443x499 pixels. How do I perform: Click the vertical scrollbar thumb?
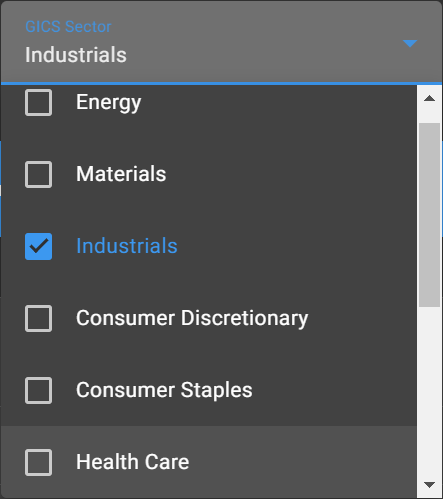tap(429, 215)
